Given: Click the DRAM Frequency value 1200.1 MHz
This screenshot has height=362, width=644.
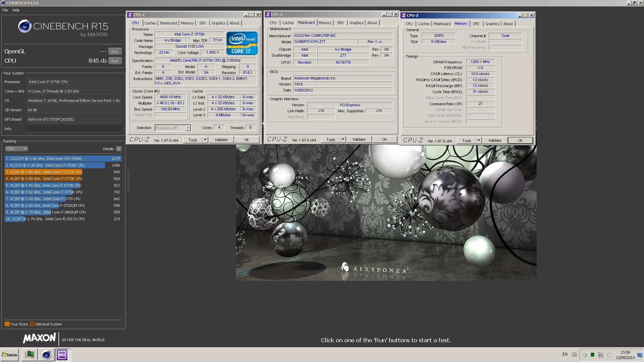Looking at the screenshot, I should coord(480,62).
